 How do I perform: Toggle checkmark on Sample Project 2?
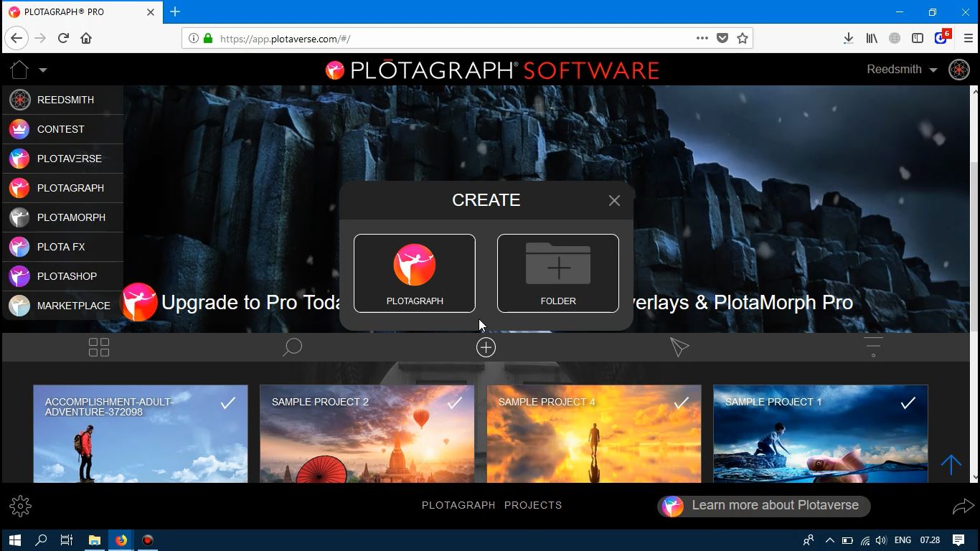455,403
